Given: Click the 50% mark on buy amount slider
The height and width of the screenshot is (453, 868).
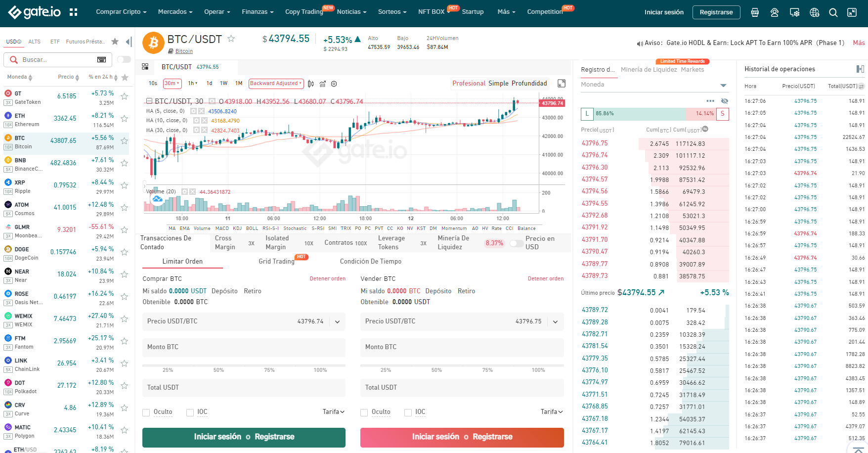Looking at the screenshot, I should [x=218, y=366].
